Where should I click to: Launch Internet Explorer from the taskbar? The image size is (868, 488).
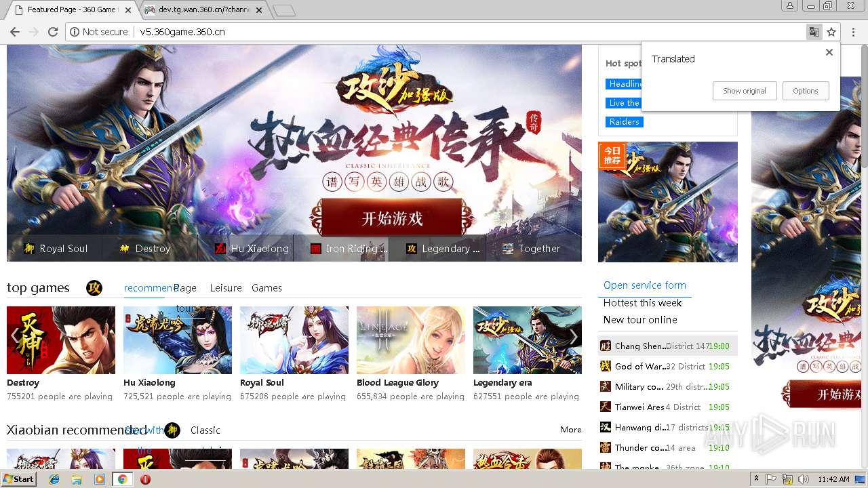pos(54,479)
